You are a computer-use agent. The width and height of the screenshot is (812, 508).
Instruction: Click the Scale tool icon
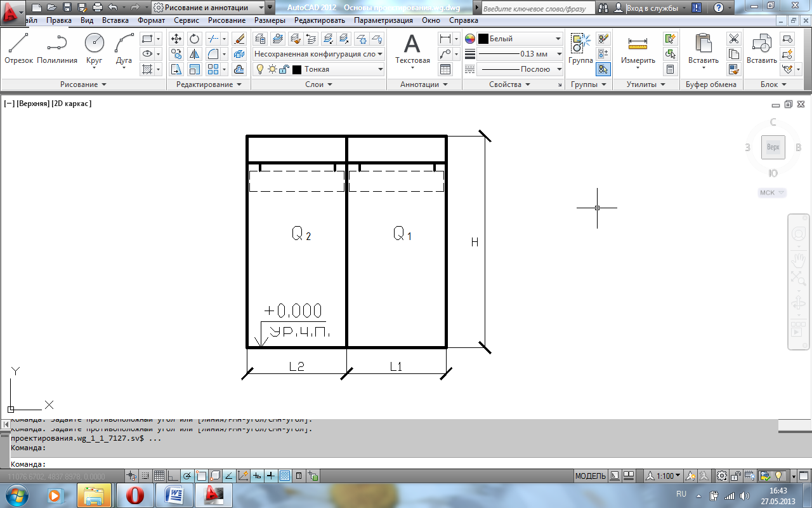[195, 69]
